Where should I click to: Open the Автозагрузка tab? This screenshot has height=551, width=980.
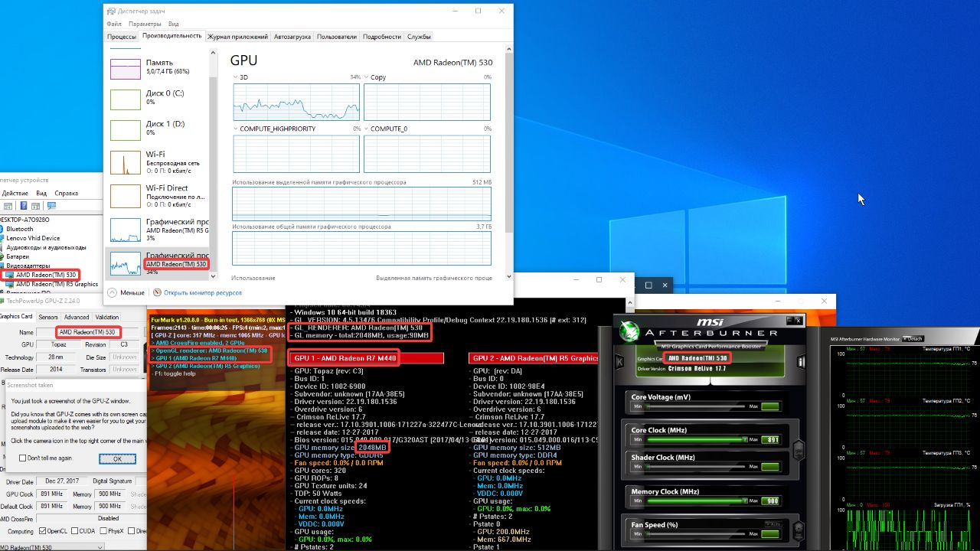(292, 36)
